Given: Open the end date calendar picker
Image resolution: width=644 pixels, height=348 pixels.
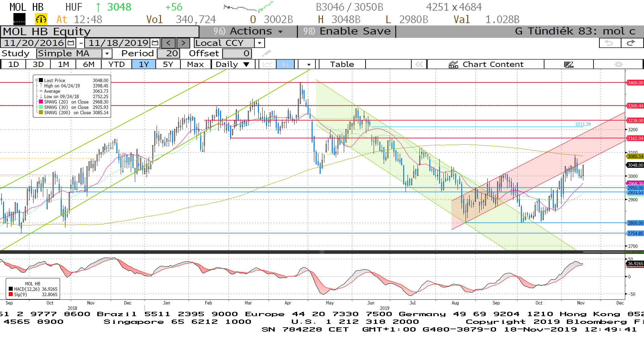Looking at the screenshot, I should point(155,43).
